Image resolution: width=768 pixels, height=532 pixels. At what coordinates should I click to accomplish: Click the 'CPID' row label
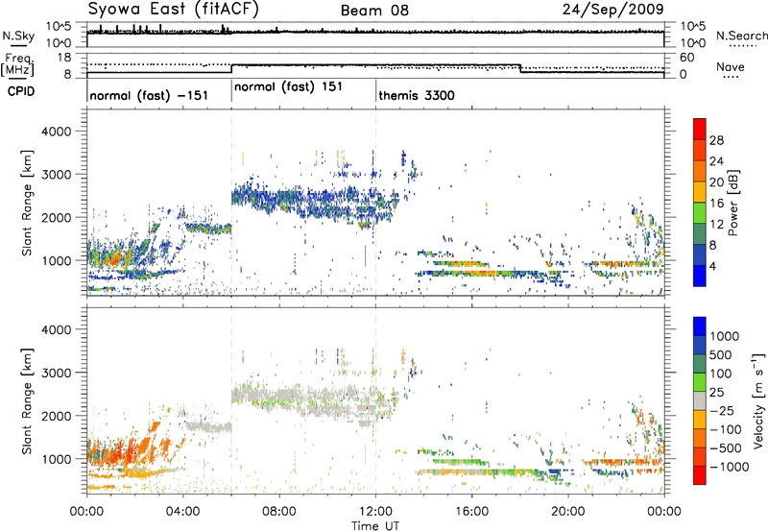click(21, 91)
